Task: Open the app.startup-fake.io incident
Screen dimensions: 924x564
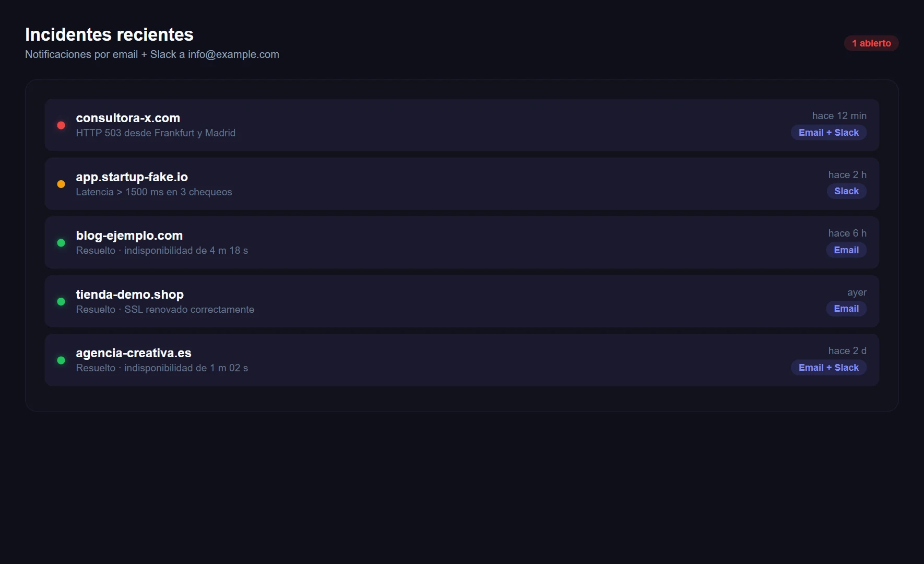Action: click(x=132, y=177)
